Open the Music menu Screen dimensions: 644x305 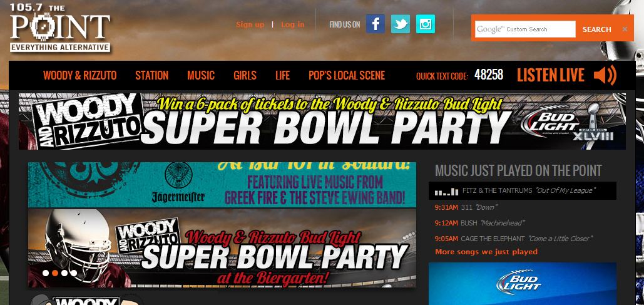pyautogui.click(x=201, y=76)
